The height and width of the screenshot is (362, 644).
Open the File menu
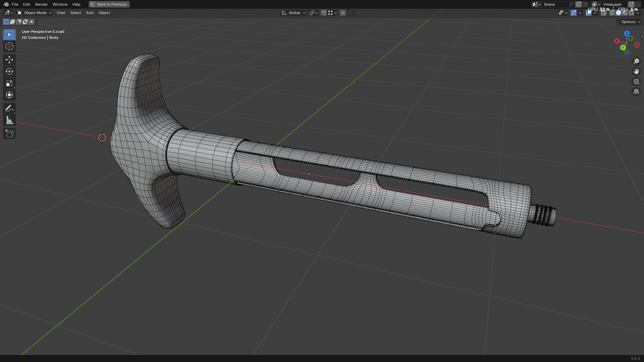[15, 4]
